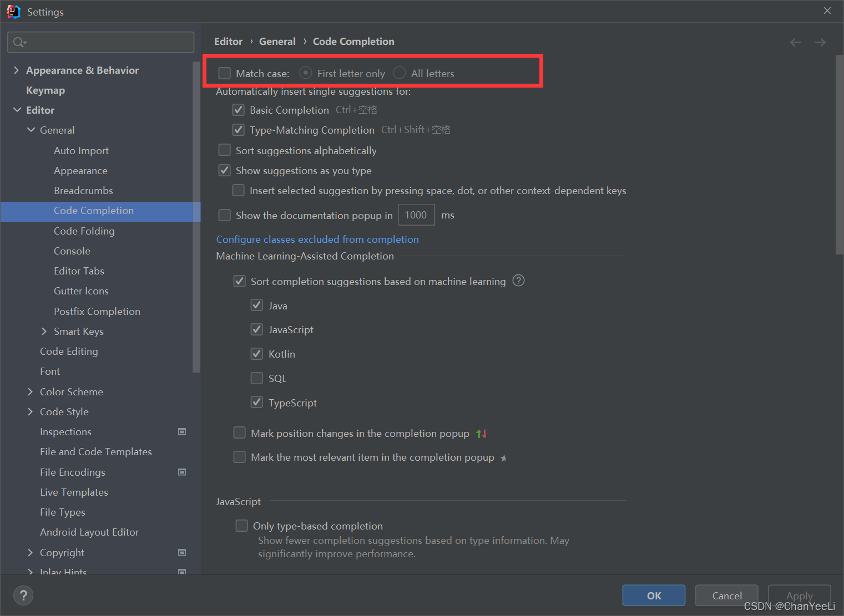Click the project-level icon beside Inspections

[182, 431]
